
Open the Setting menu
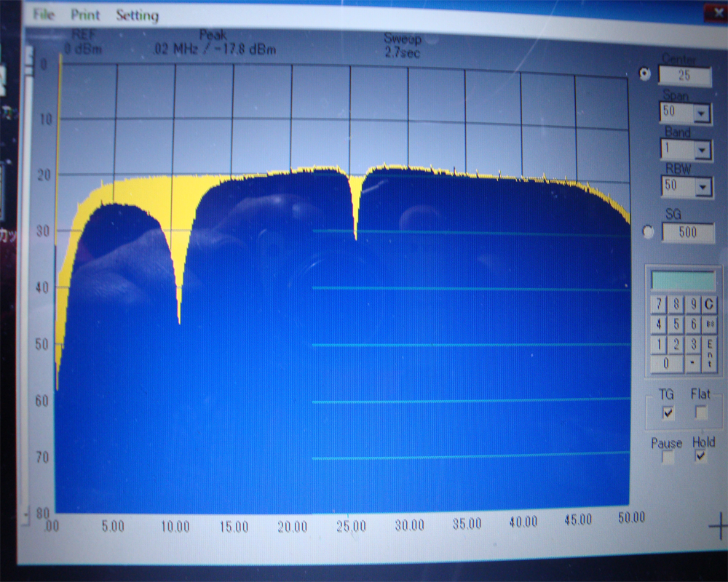(137, 15)
